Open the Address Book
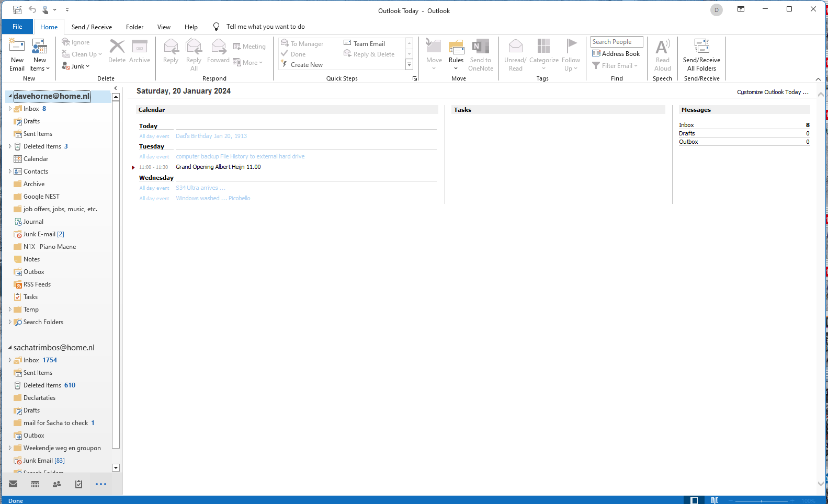The height and width of the screenshot is (504, 828). pos(616,53)
